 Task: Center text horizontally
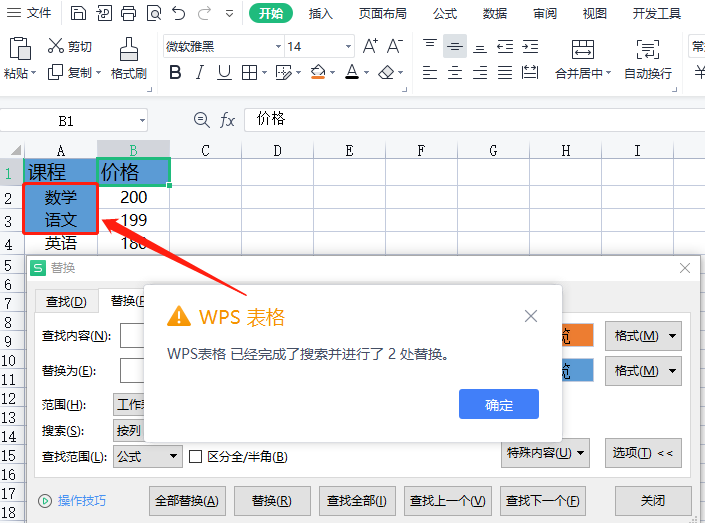tap(455, 72)
